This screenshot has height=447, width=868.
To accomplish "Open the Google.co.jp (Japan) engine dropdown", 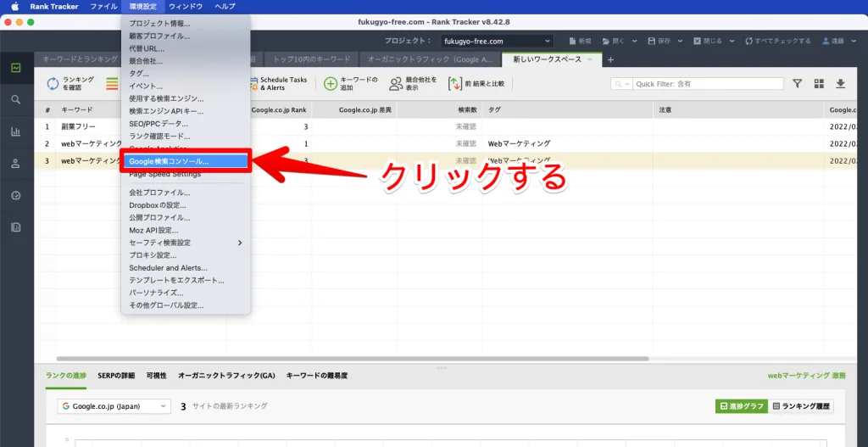I will (114, 406).
